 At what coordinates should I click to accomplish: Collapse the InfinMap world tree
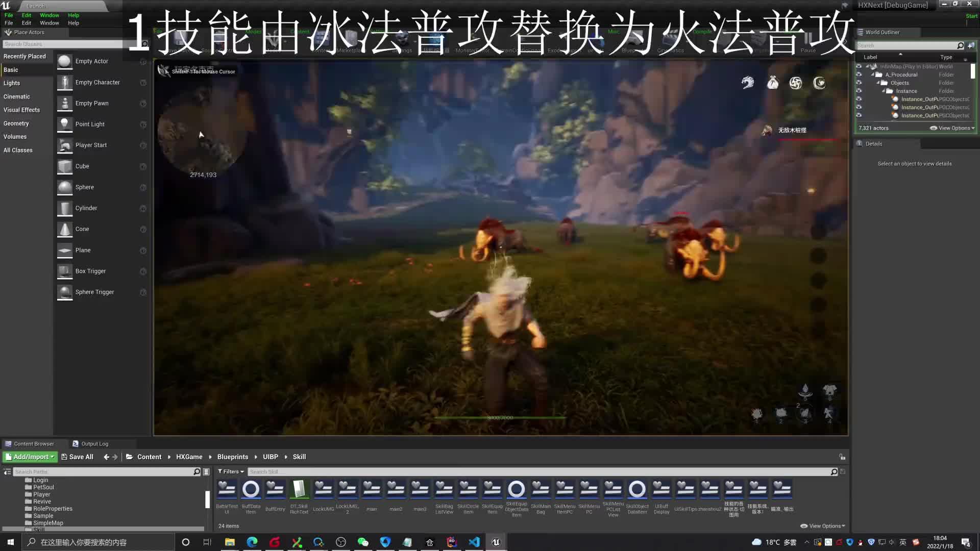click(x=867, y=66)
